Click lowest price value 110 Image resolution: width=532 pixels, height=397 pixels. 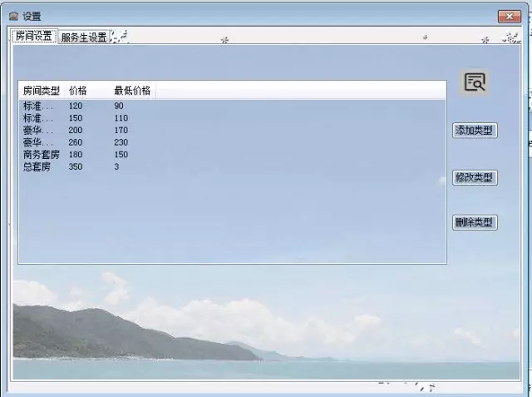click(121, 118)
